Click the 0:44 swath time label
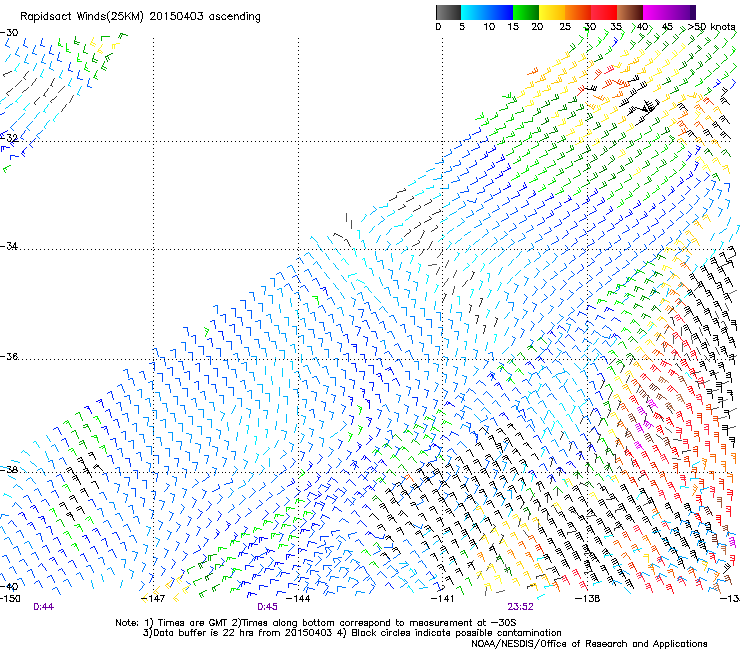The height and width of the screenshot is (650, 740). point(43,607)
